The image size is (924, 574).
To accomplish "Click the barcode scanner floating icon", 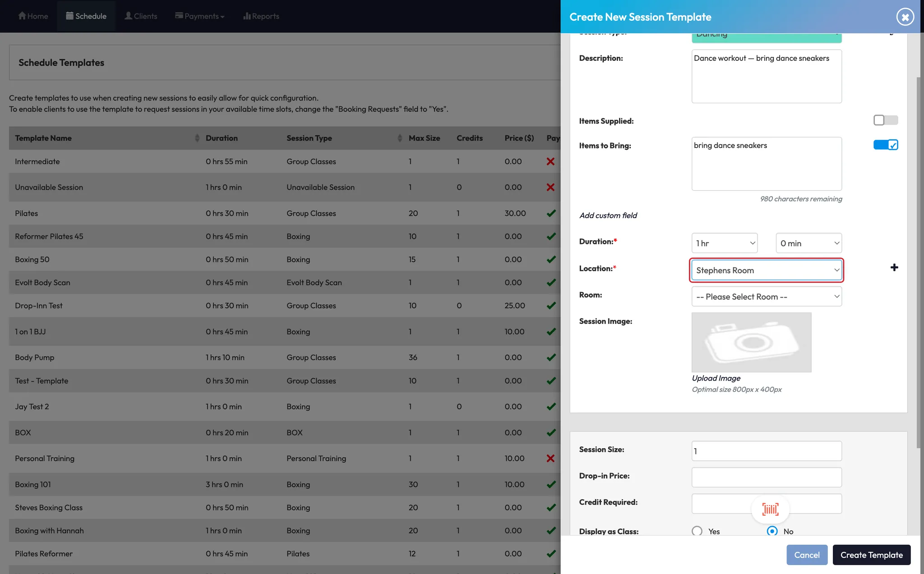I will 770,510.
